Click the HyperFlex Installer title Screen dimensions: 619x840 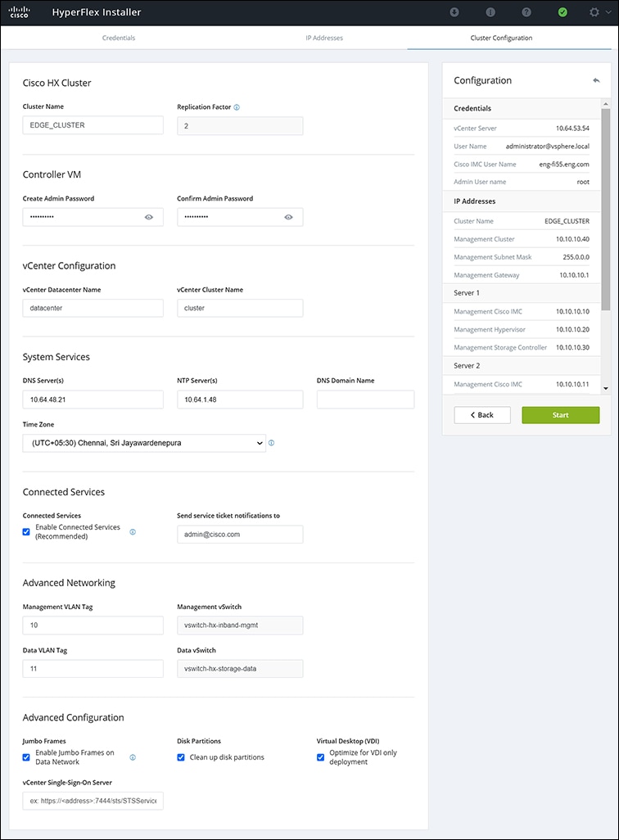click(97, 11)
